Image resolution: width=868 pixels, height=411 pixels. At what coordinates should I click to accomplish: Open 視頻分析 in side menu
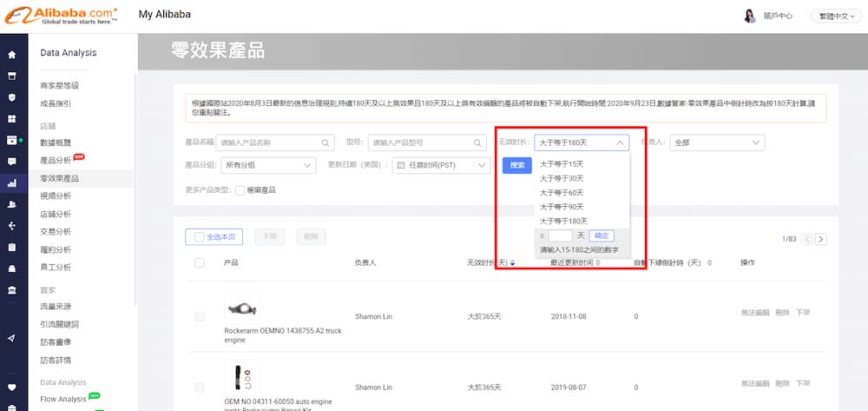tap(56, 196)
